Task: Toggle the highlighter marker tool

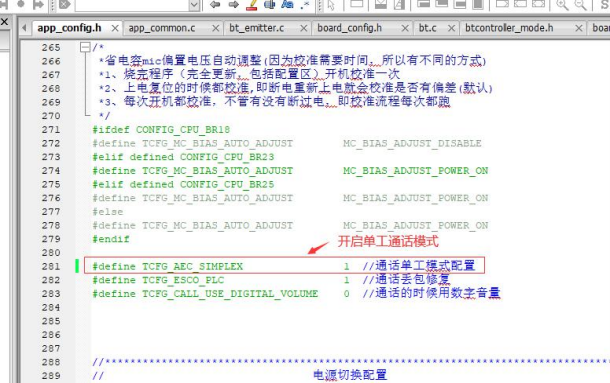Action: (252, 5)
